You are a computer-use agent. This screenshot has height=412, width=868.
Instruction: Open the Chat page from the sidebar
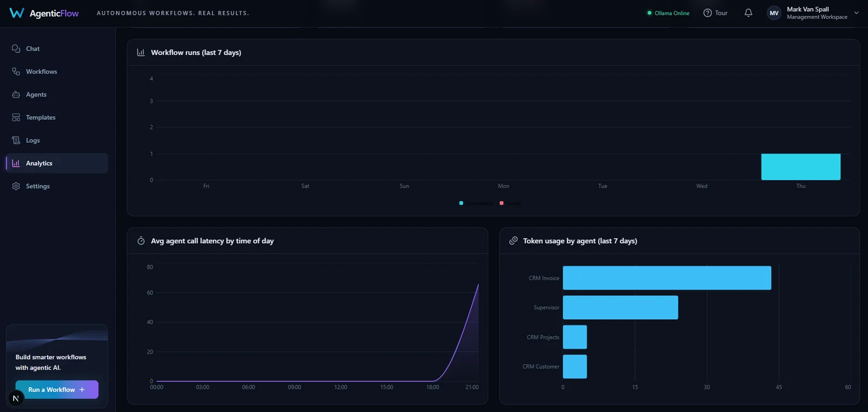point(57,49)
